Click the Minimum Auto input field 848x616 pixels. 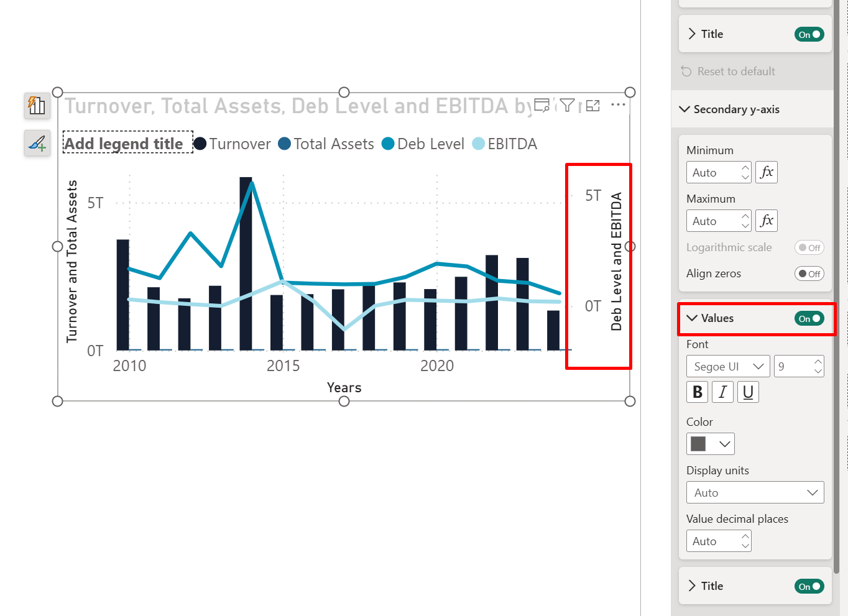pos(719,172)
